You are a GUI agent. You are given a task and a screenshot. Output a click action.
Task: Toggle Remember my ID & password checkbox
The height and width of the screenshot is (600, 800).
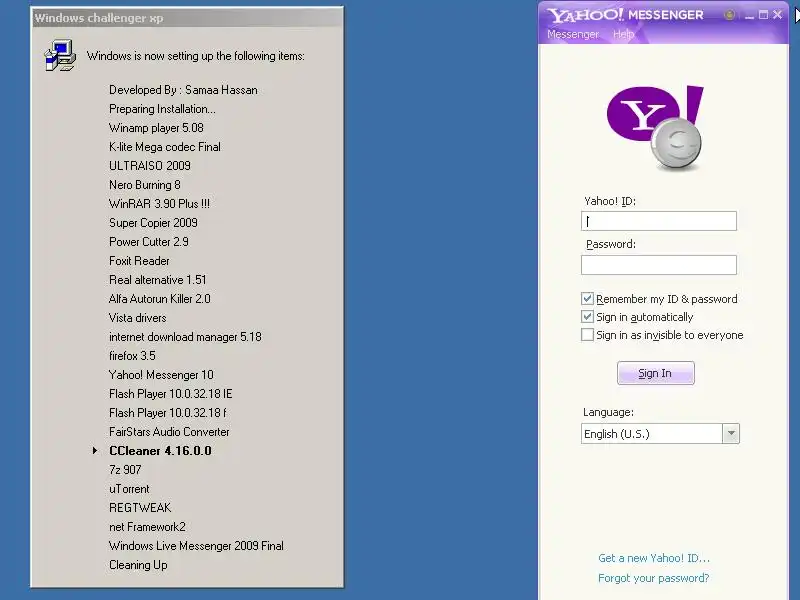tap(587, 298)
